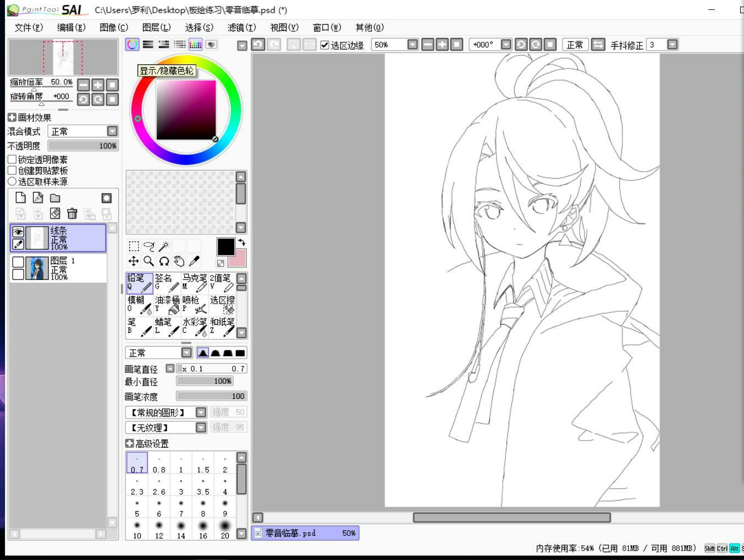Enable 创建剪贴蒙板 checkbox
The image size is (744, 560).
(x=12, y=170)
